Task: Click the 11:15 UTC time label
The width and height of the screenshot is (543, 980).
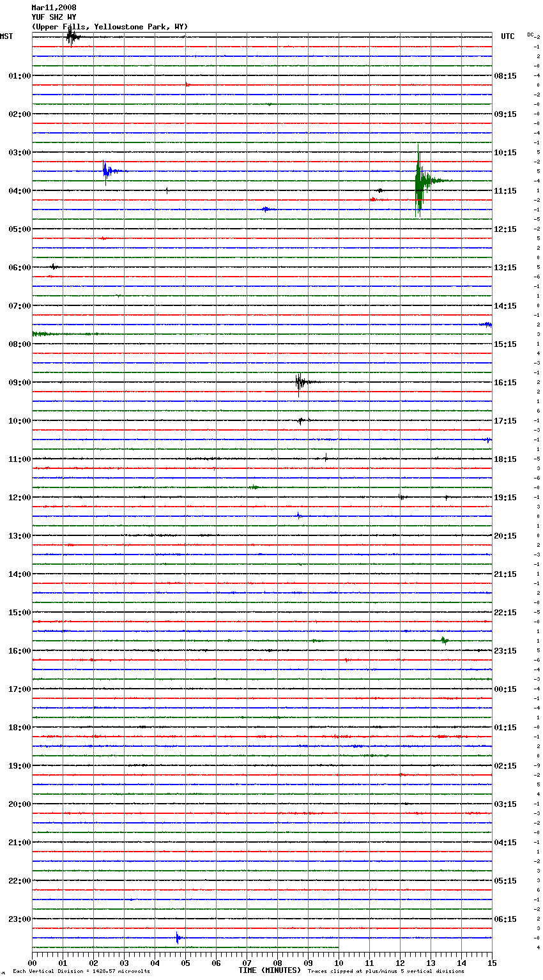Action: click(x=505, y=191)
